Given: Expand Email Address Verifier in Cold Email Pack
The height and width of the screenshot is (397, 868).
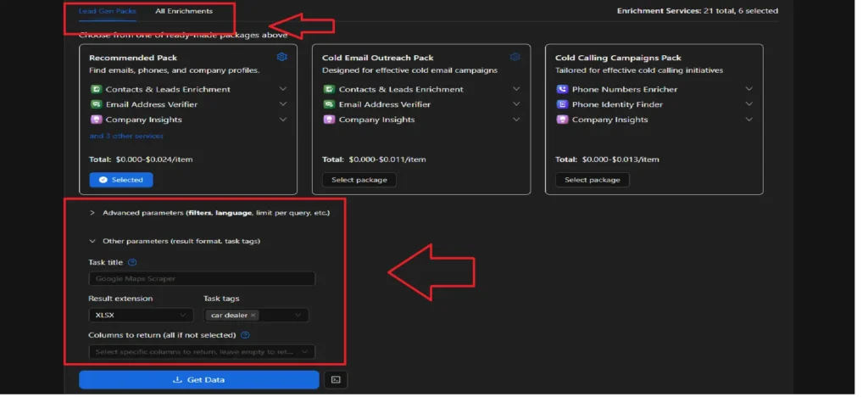Looking at the screenshot, I should [x=516, y=104].
